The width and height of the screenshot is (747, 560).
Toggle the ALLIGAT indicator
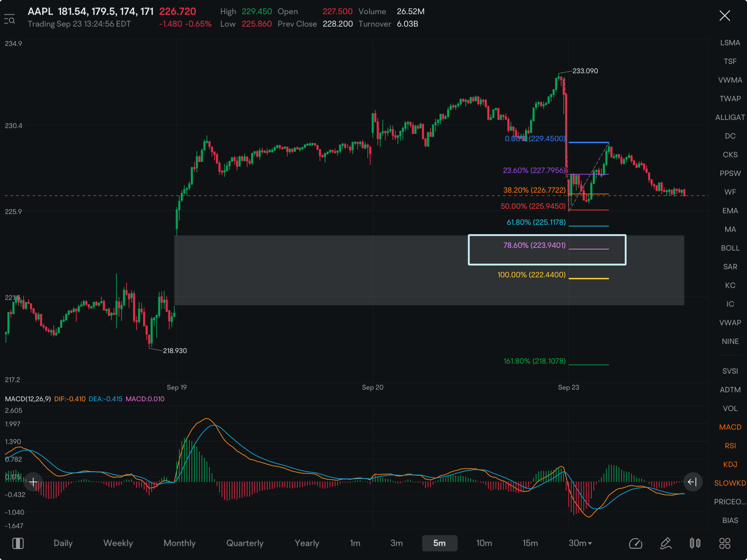(x=730, y=117)
